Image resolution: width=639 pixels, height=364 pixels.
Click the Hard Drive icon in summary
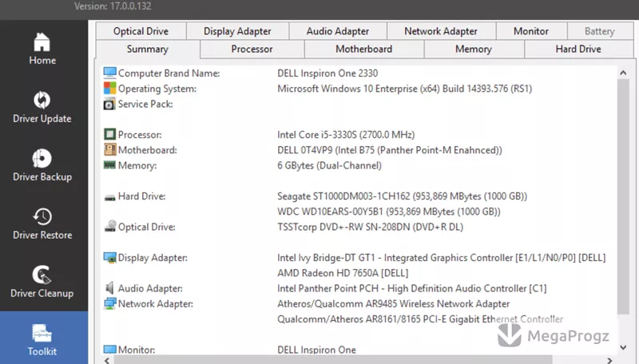(109, 197)
